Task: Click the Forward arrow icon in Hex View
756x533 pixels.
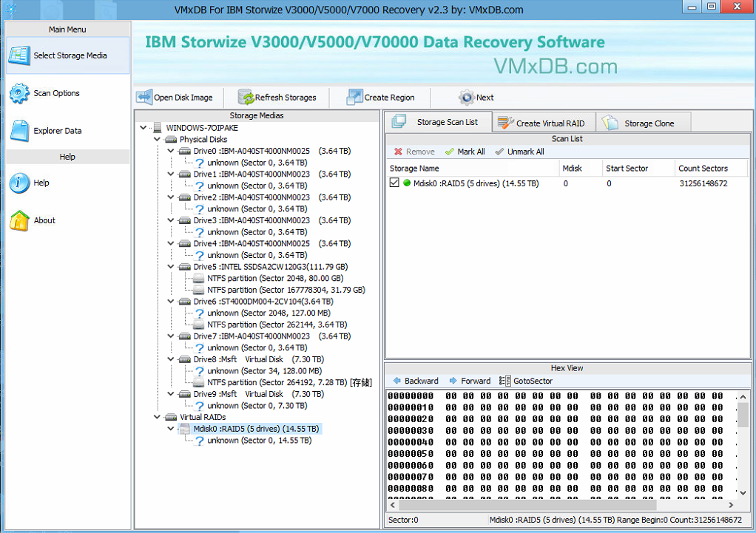Action: [453, 381]
